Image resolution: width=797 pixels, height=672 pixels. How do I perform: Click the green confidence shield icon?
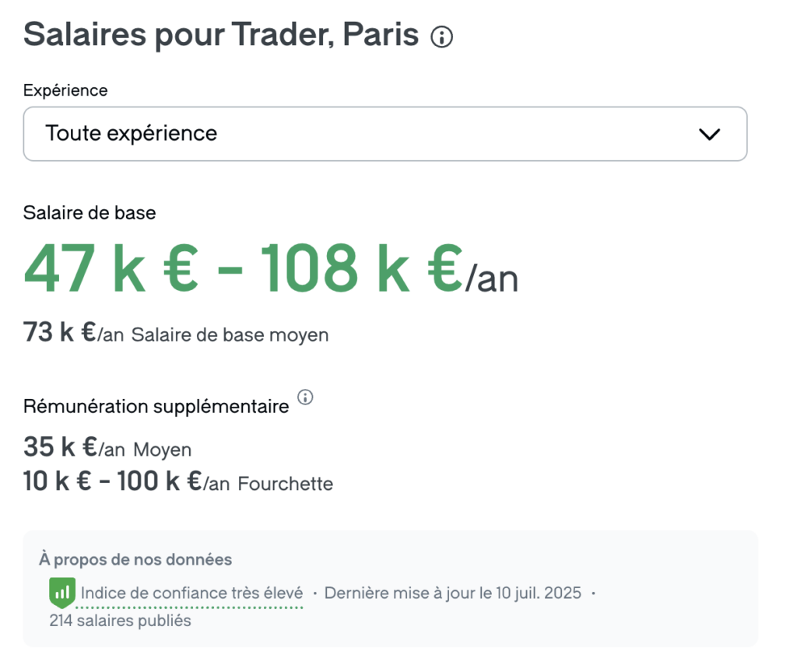click(x=61, y=593)
